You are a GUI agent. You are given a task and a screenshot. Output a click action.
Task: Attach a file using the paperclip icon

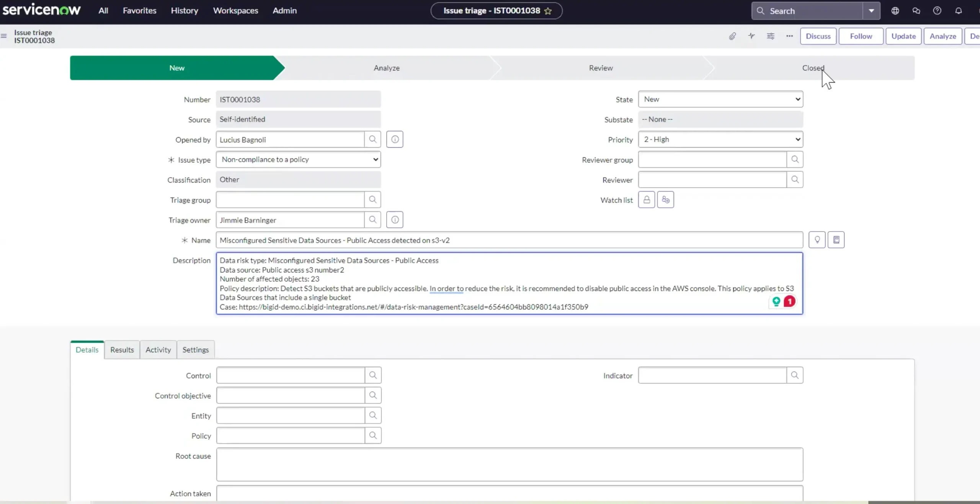tap(732, 36)
